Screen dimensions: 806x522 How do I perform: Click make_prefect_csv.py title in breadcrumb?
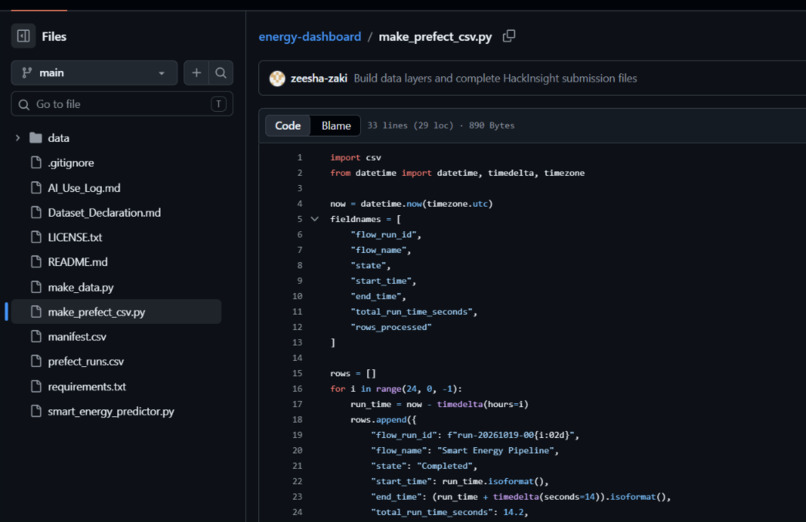[435, 37]
